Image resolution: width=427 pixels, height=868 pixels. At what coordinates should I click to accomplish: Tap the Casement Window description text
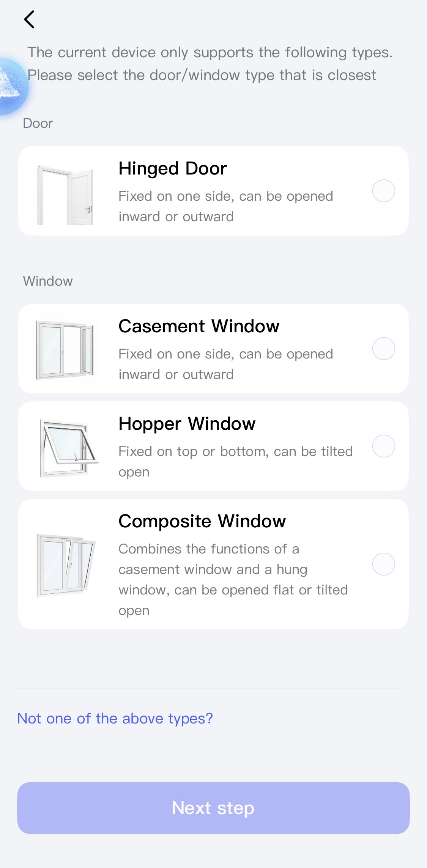pyautogui.click(x=225, y=364)
